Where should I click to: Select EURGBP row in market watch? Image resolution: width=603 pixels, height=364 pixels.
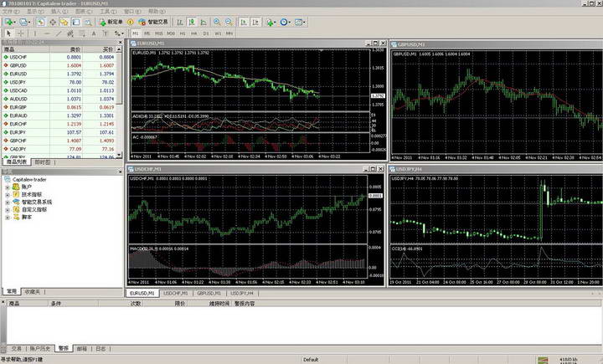(59, 107)
